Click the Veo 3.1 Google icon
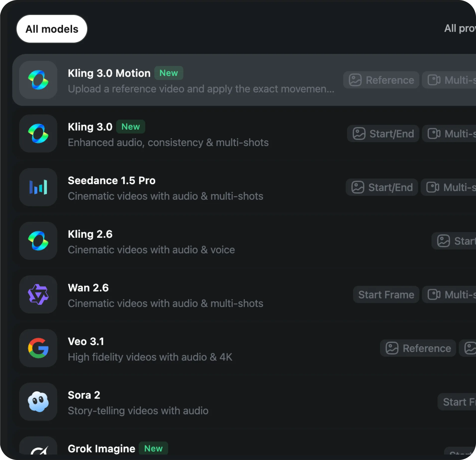Image resolution: width=476 pixels, height=460 pixels. point(38,348)
